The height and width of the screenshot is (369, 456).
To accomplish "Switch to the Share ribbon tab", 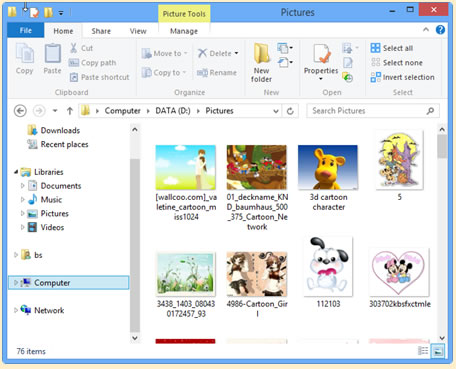I will 101,31.
